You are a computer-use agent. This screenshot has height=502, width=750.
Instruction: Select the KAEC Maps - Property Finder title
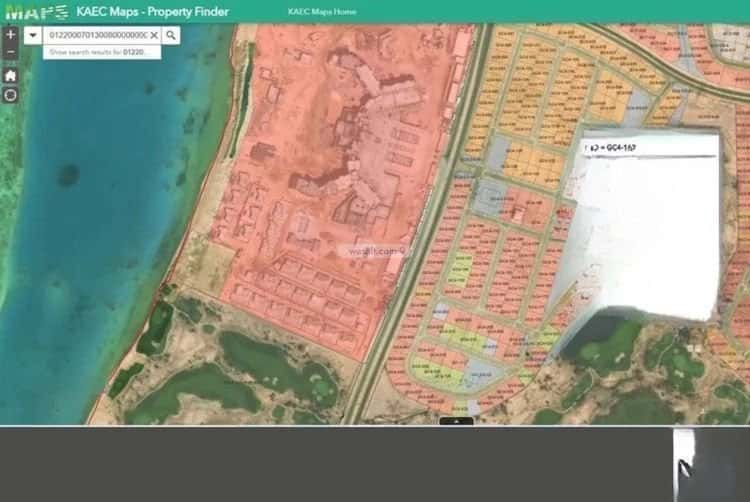click(153, 11)
